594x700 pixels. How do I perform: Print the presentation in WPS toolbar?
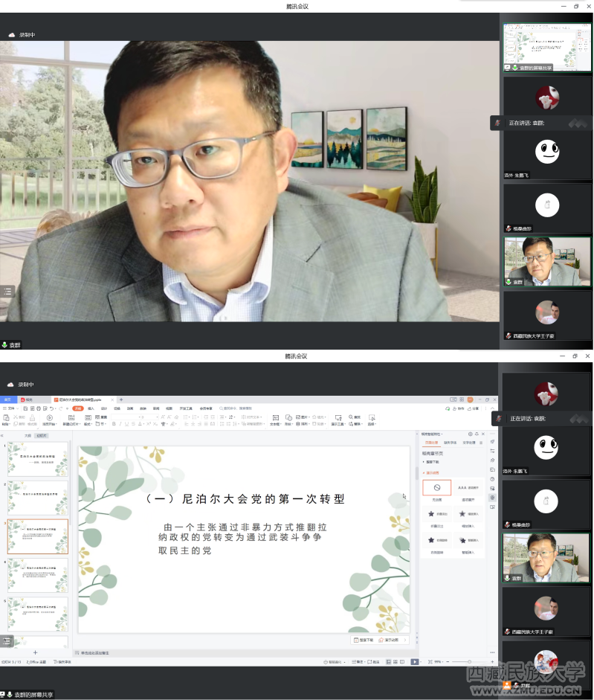point(39,408)
